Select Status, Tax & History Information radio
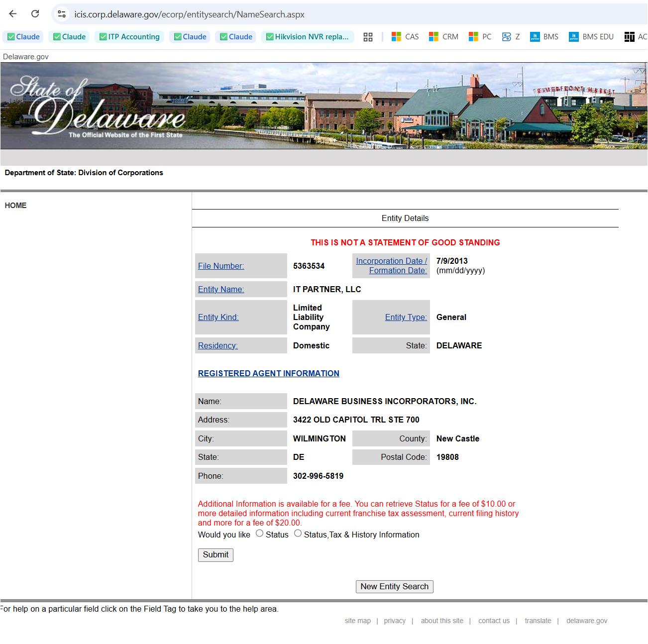Screen dimensions: 648x644 point(298,534)
